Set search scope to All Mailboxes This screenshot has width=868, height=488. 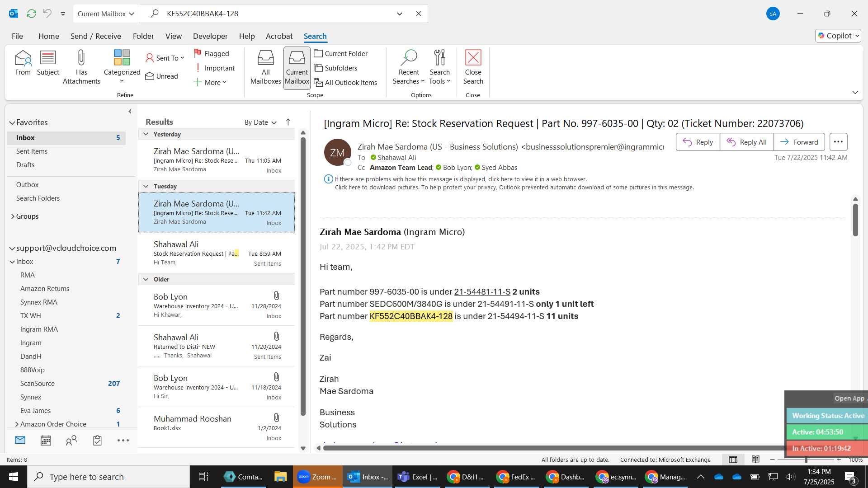coord(266,68)
